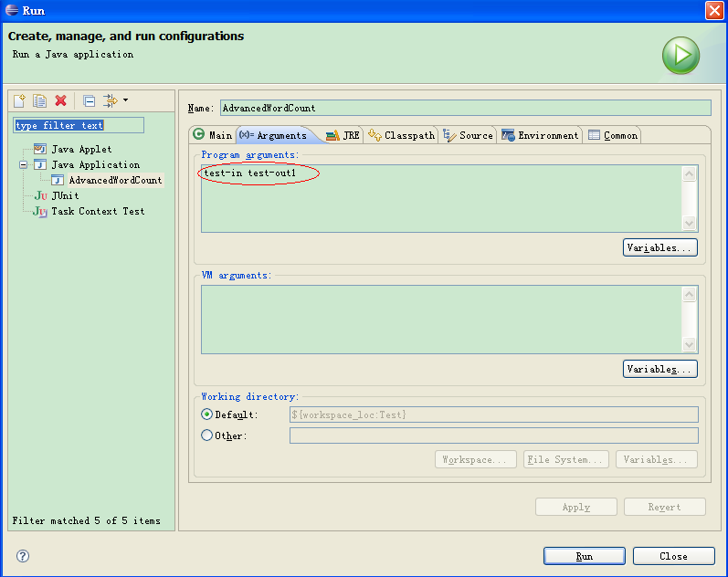Click the Eclipse icon in title bar

pos(12,10)
